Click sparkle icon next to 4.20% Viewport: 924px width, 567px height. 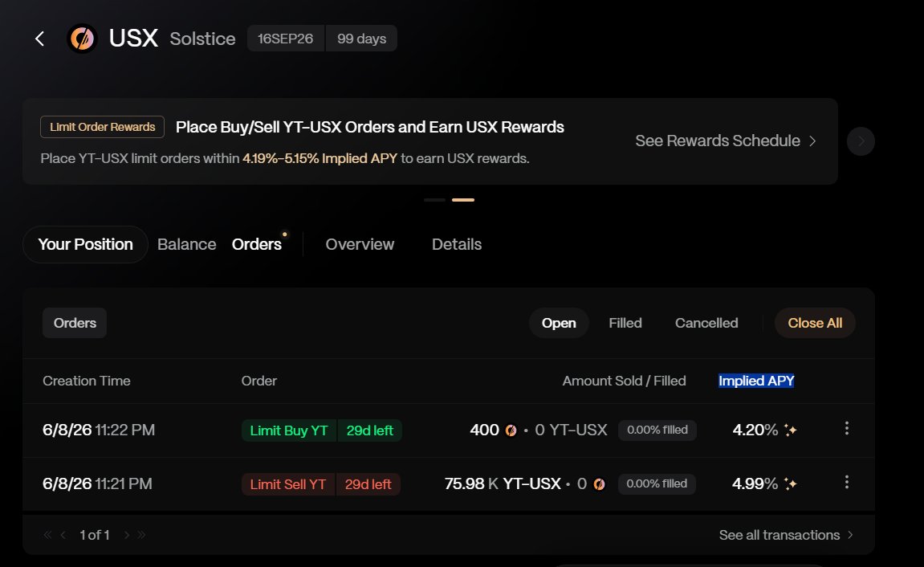[790, 430]
